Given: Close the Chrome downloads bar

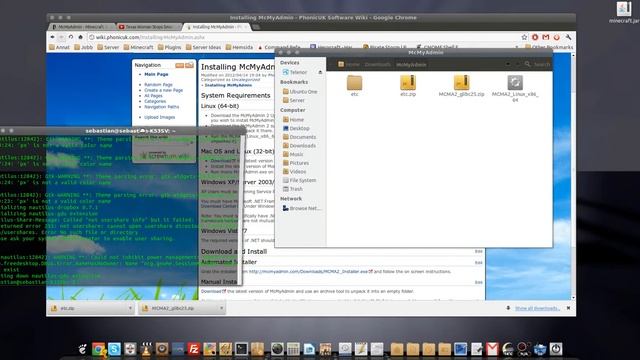Looking at the screenshot, I should (568, 308).
